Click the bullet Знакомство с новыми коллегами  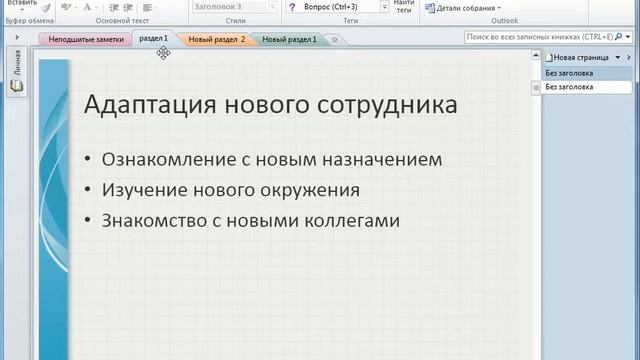click(251, 221)
